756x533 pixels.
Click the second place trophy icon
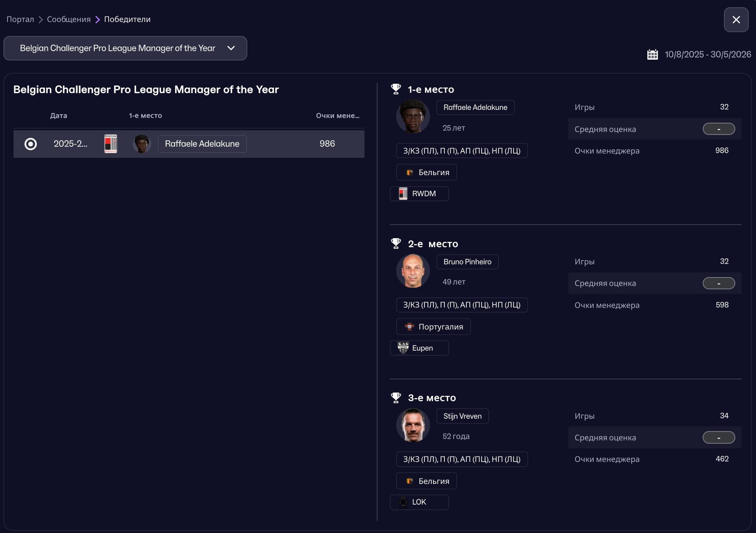pyautogui.click(x=396, y=243)
